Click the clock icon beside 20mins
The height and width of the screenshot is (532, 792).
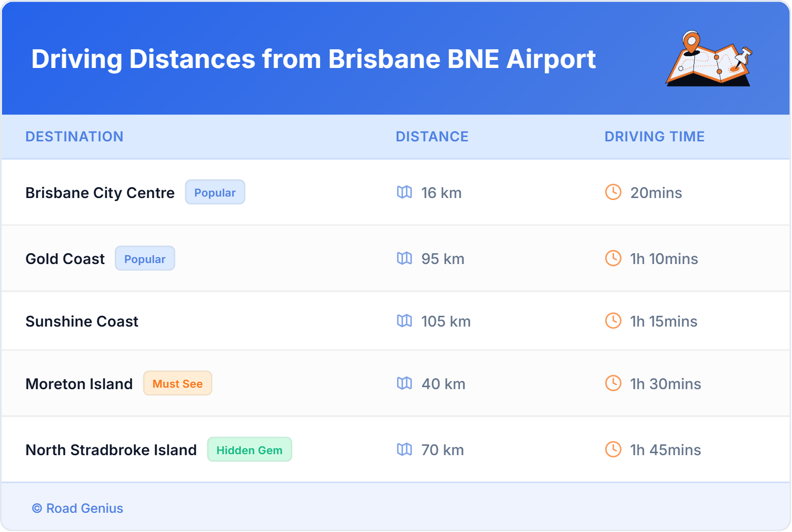click(x=613, y=192)
